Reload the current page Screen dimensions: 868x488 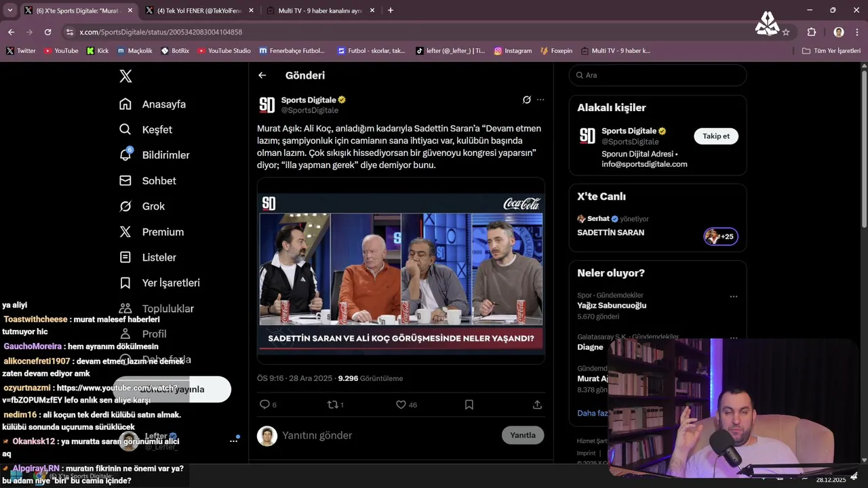click(x=47, y=32)
